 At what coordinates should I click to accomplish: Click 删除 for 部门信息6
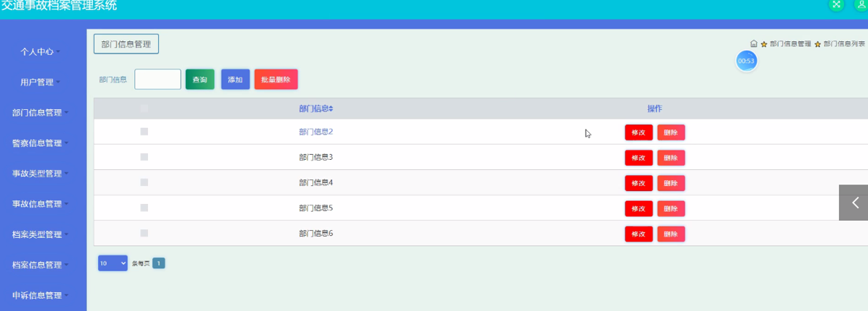click(671, 234)
